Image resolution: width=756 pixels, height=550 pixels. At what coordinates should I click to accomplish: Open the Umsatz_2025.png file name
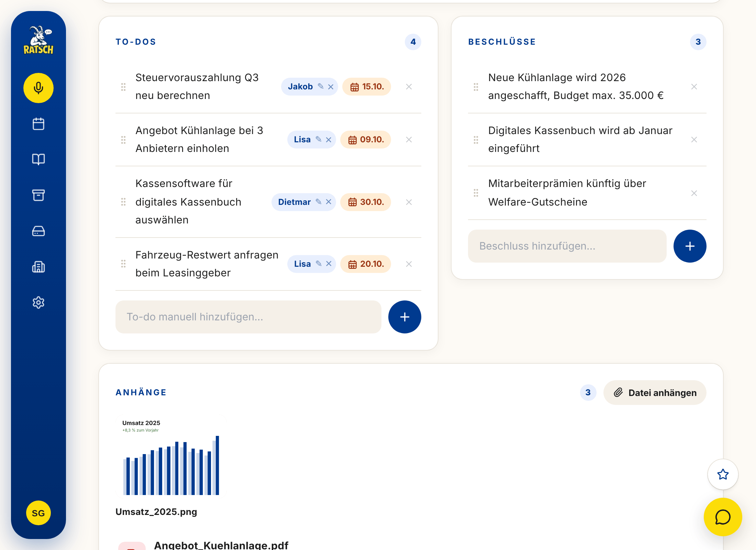[x=156, y=512]
